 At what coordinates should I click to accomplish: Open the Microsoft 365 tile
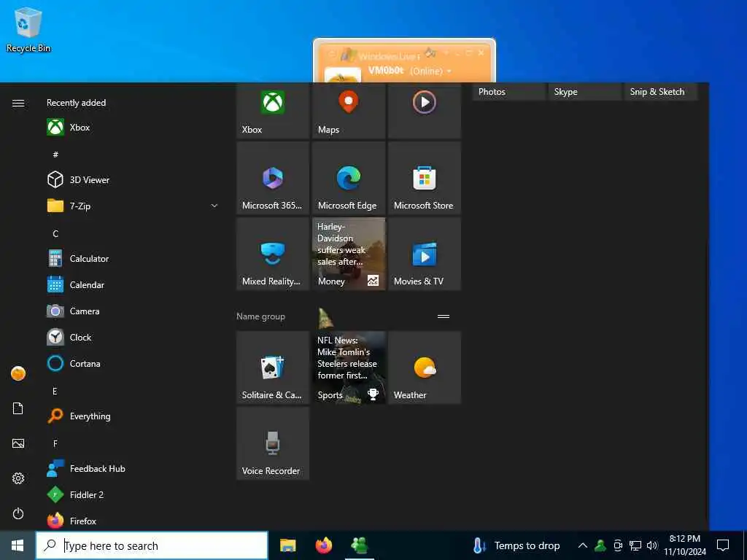[273, 178]
